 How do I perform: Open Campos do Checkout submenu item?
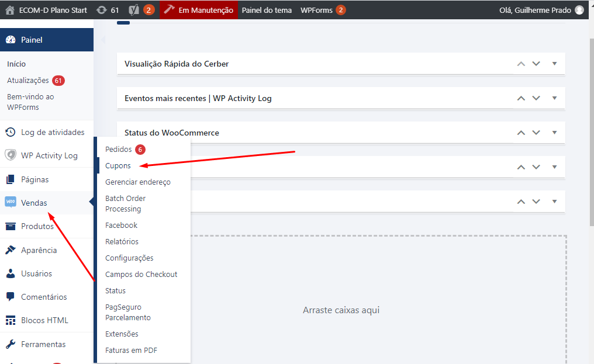pos(141,274)
